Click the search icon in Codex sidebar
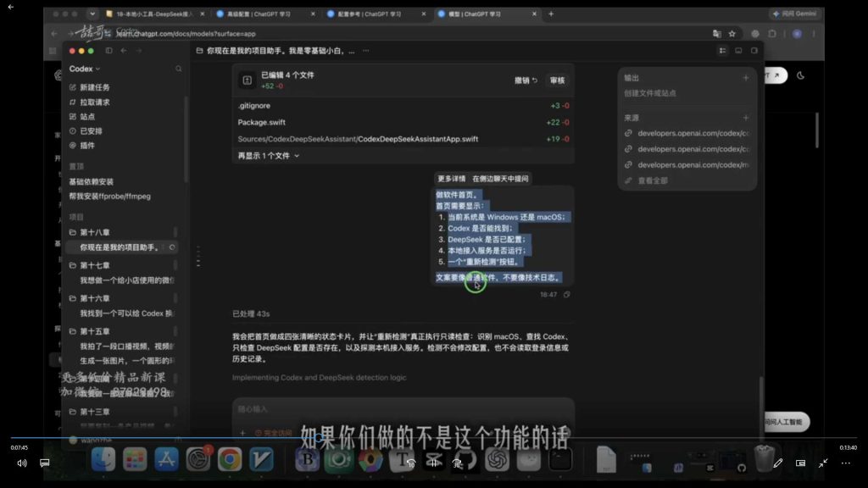The image size is (868, 488). (x=178, y=69)
